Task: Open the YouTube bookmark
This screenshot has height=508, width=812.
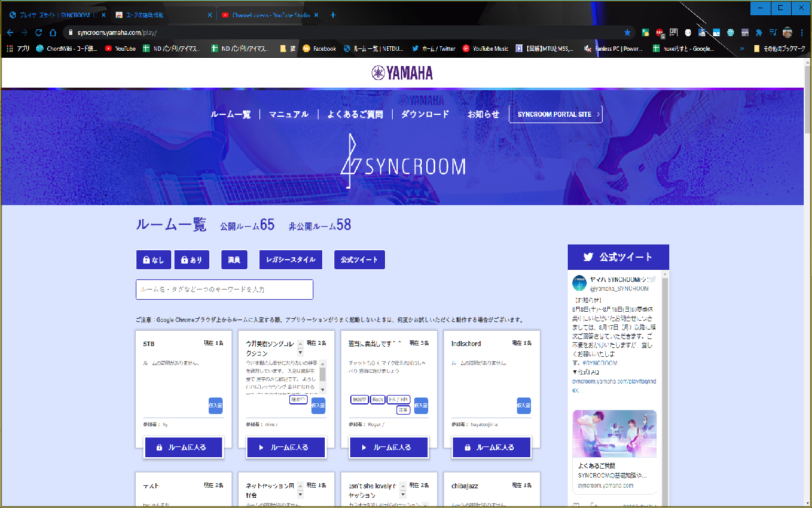Action: (x=121, y=48)
